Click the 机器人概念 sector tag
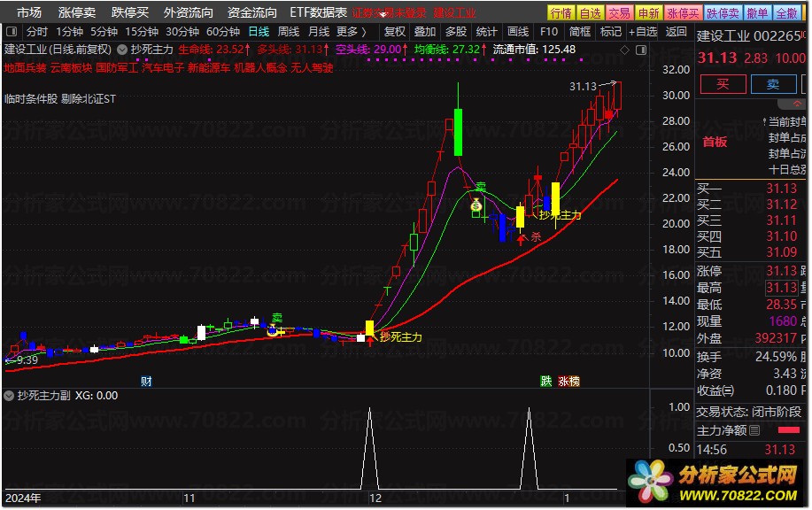Screen dimensions: 812x510 click(260, 68)
